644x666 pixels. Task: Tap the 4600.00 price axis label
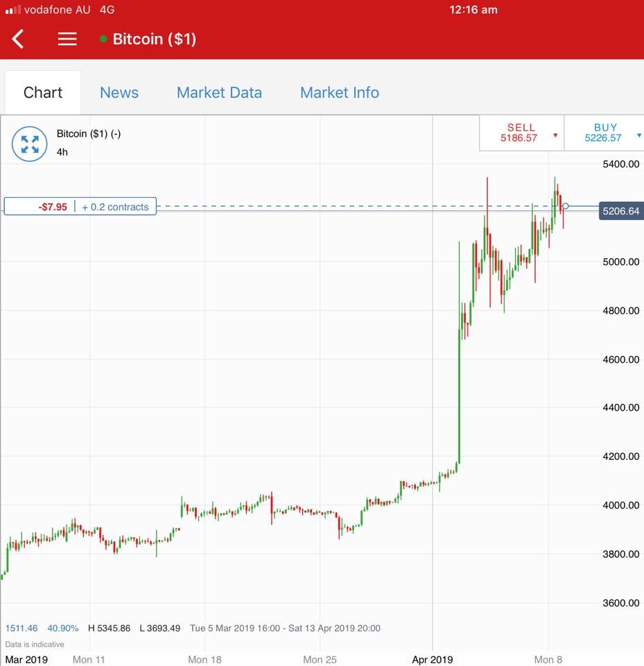click(620, 359)
